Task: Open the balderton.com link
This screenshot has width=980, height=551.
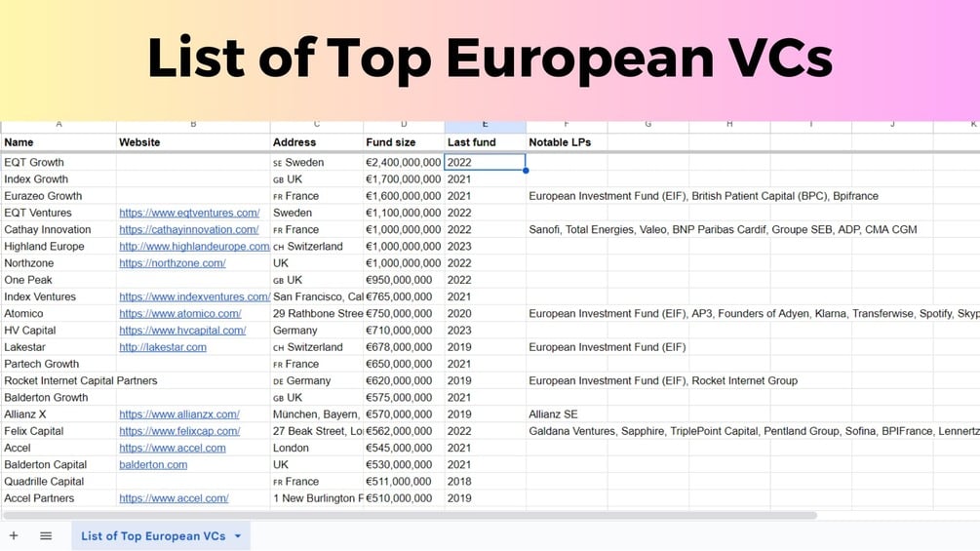Action: (153, 465)
